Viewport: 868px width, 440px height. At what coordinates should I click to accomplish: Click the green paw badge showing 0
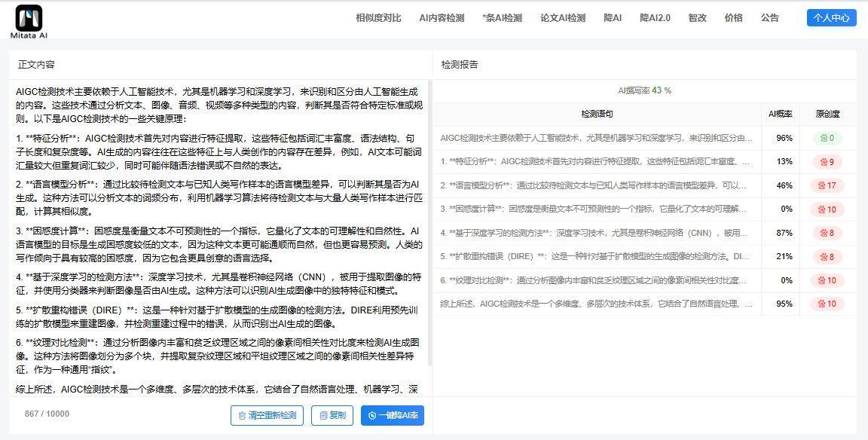point(829,138)
